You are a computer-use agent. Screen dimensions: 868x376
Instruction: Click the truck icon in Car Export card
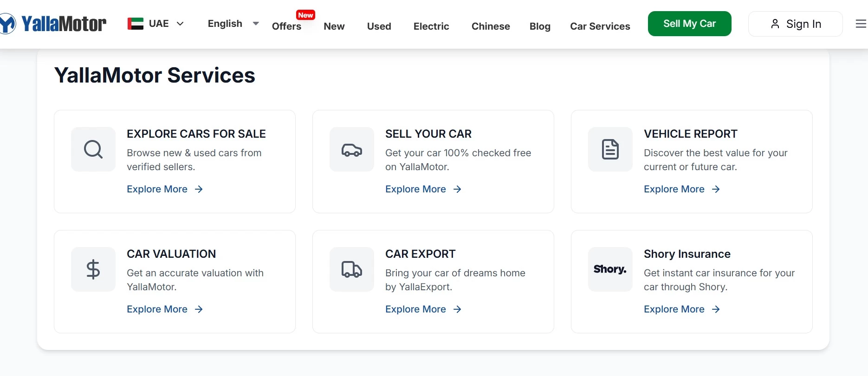tap(352, 269)
